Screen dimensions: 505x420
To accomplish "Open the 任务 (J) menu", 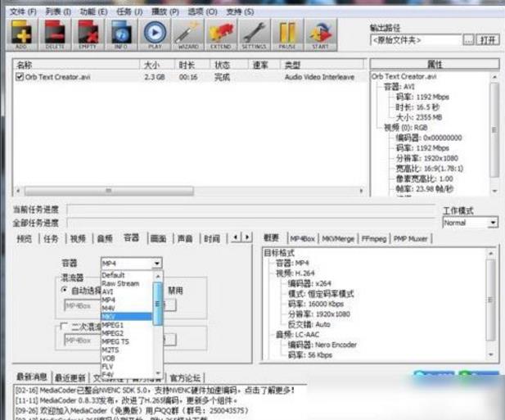I will (129, 12).
